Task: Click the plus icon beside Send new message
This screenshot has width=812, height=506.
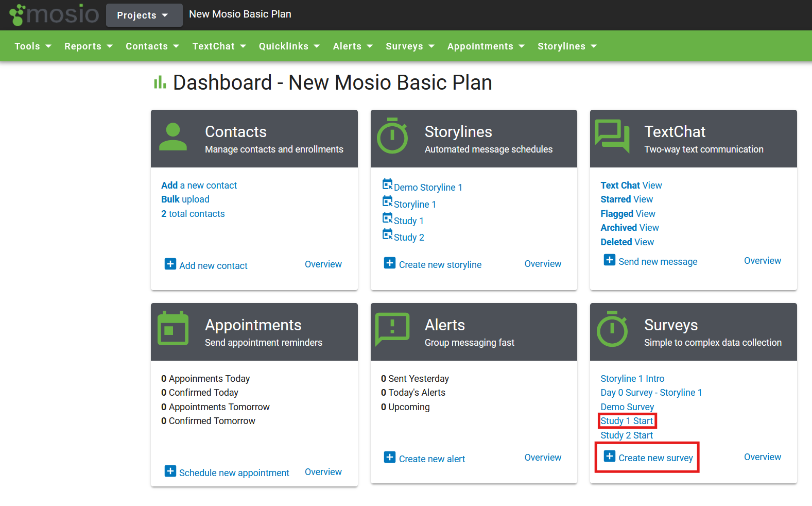Action: coord(610,260)
